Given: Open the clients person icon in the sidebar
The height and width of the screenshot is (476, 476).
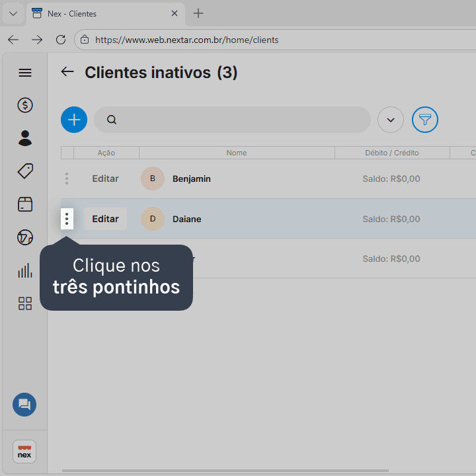Looking at the screenshot, I should (25, 138).
